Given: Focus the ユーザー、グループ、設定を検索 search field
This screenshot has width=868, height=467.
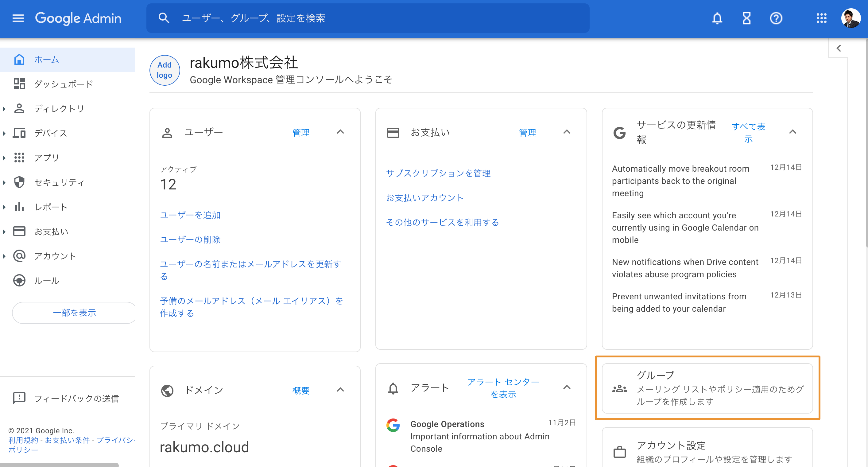Looking at the screenshot, I should click(368, 18).
